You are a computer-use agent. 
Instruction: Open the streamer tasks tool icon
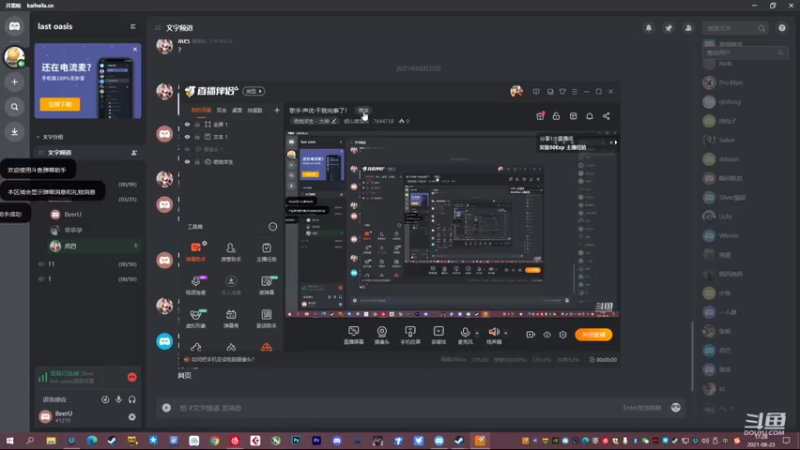point(266,252)
